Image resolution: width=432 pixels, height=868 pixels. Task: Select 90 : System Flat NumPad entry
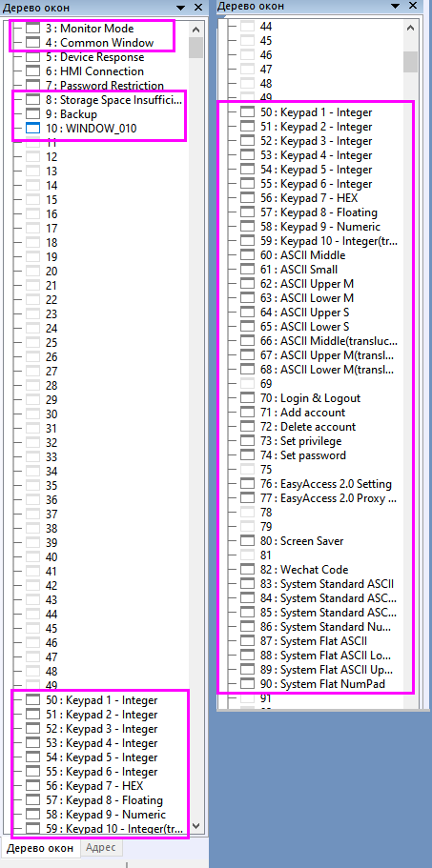point(322,684)
